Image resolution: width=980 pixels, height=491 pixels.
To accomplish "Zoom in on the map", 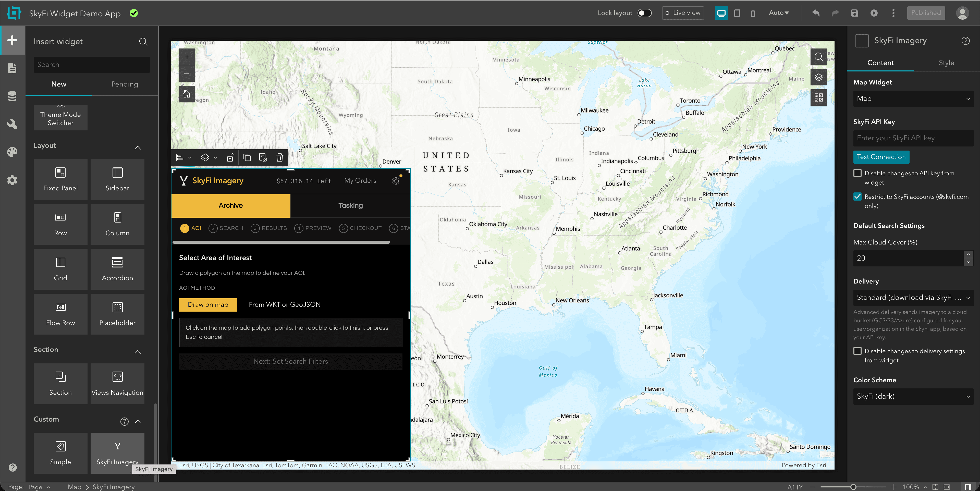I will [187, 57].
